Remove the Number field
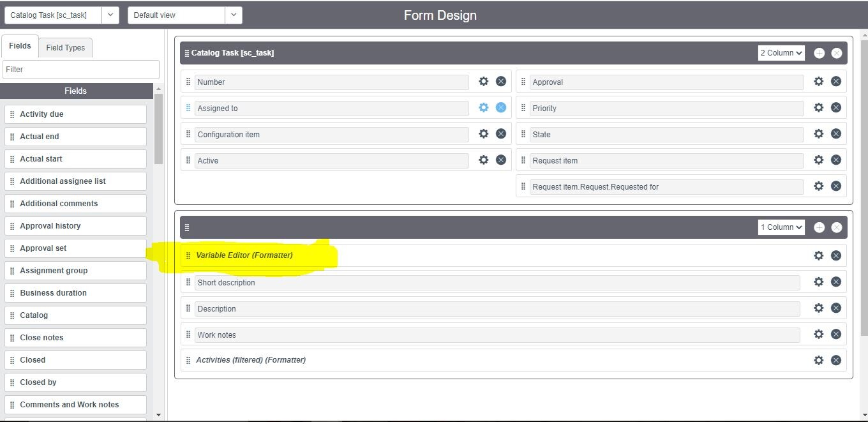The image size is (868, 422). coord(501,82)
